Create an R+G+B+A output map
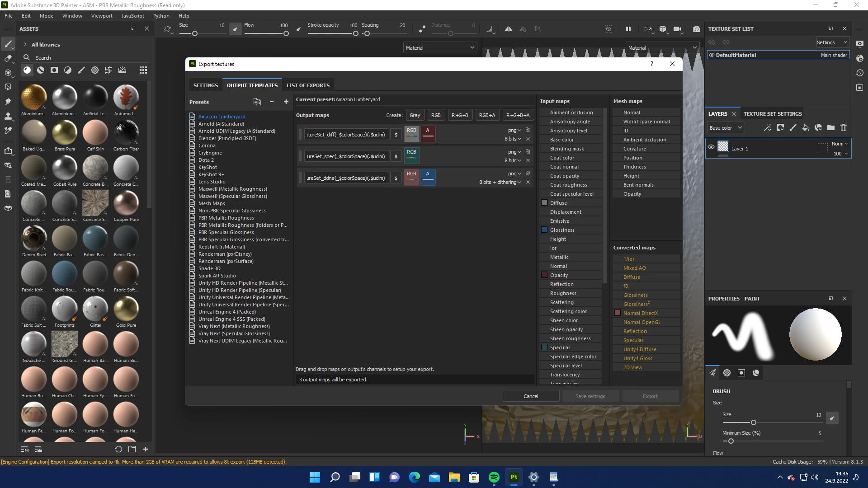 coord(518,115)
